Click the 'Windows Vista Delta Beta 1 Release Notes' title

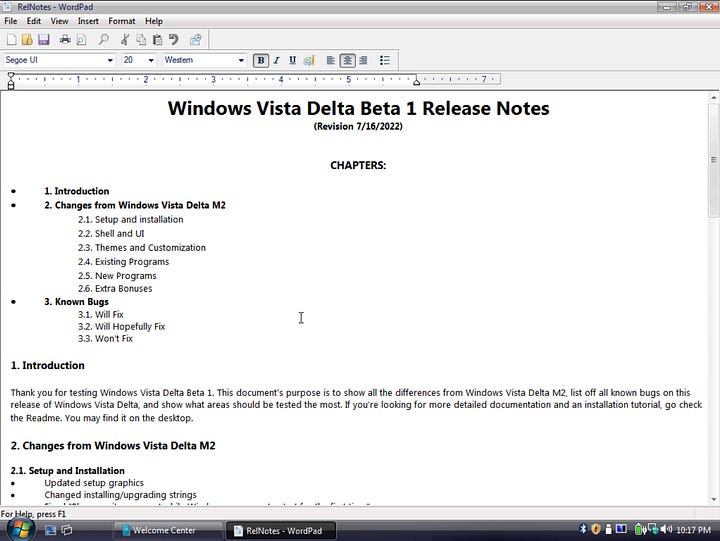(358, 108)
